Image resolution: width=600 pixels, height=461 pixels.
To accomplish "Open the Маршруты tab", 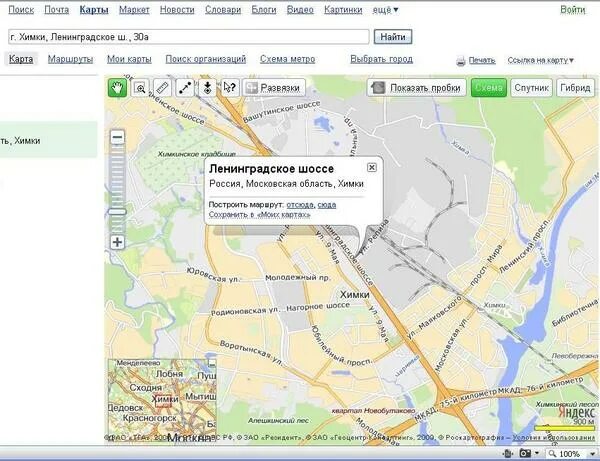I will pos(70,59).
